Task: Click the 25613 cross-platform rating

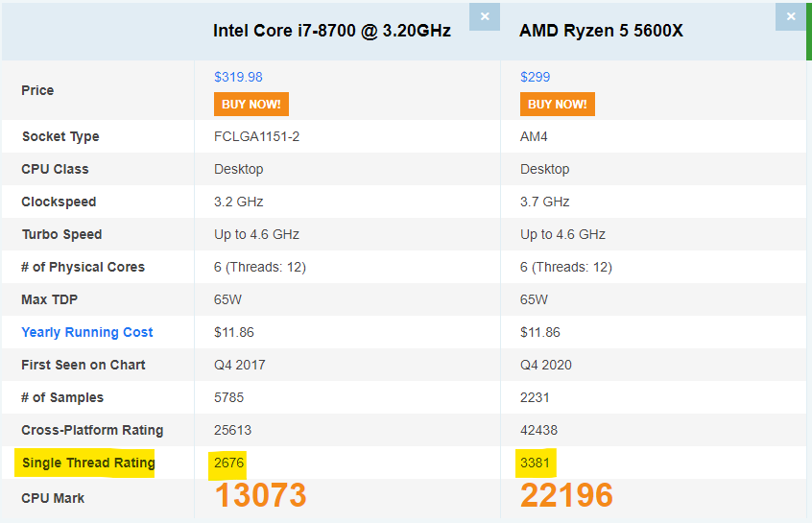Action: [232, 430]
